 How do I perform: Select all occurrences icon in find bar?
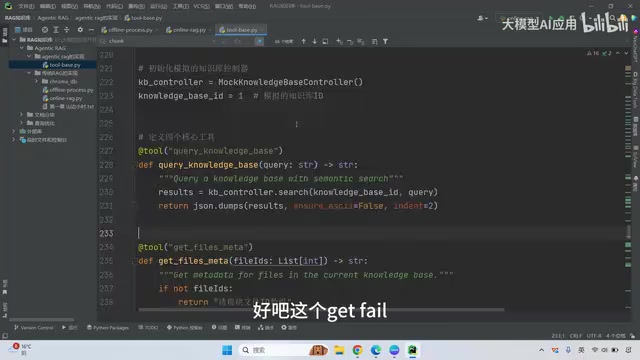tap(360, 41)
